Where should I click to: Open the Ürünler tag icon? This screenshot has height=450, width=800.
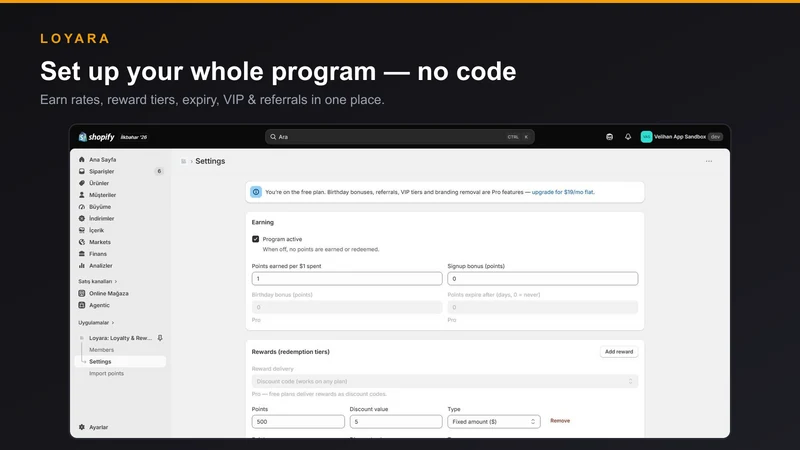tap(82, 183)
